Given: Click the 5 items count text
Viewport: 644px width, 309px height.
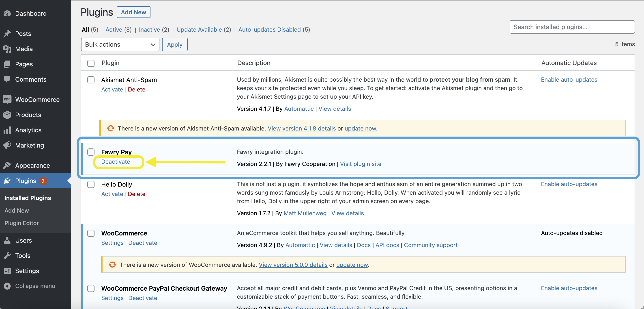Looking at the screenshot, I should click(x=625, y=44).
